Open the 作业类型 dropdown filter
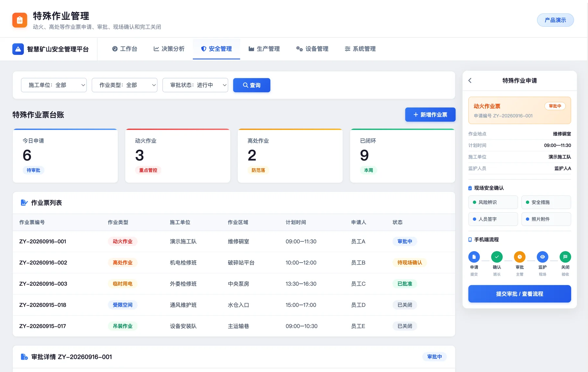Screen dimensions: 588x372 pos(124,85)
